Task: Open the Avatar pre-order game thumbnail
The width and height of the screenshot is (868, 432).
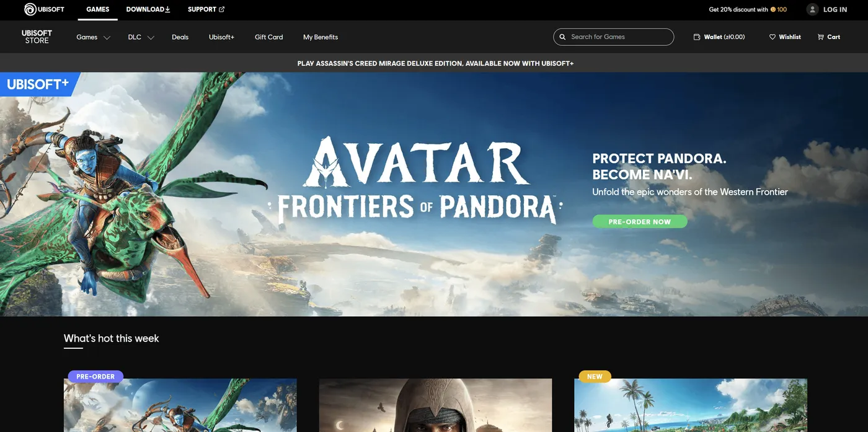Action: (x=180, y=405)
